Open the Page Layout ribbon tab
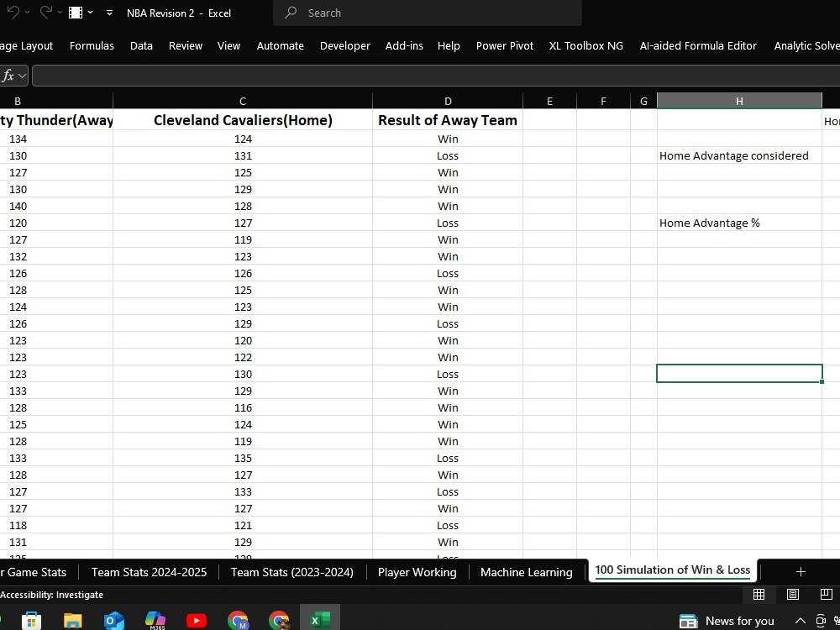Viewport: 840px width, 630px height. click(x=26, y=46)
